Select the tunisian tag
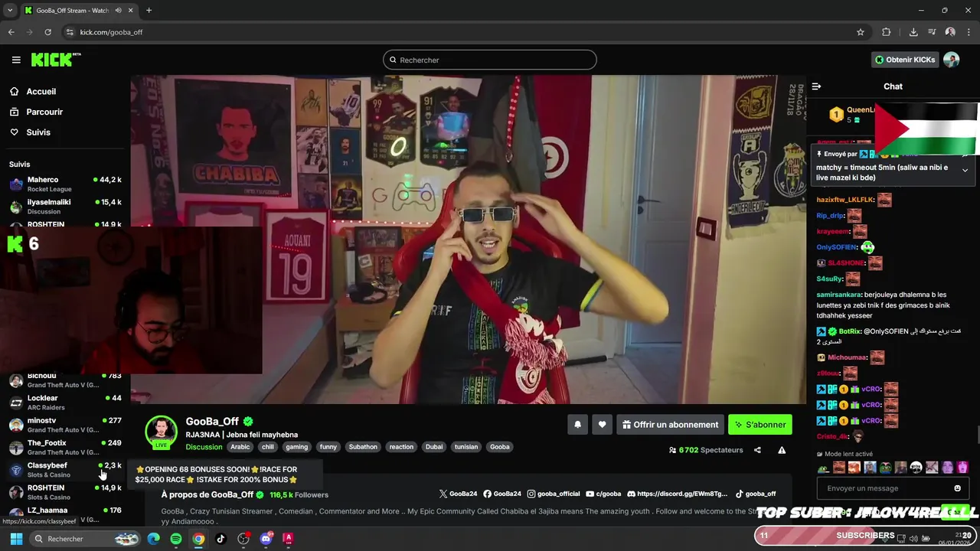 (x=466, y=447)
